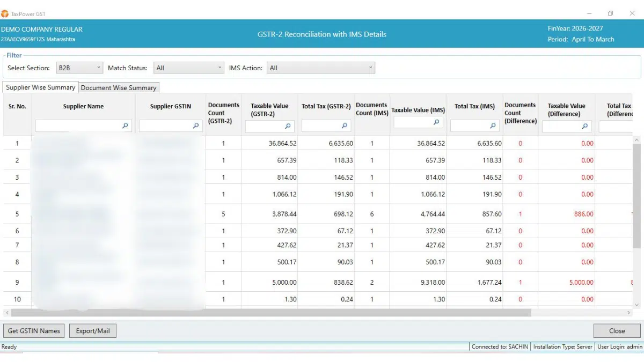Click search icon under Total Tax (IMS)
Viewport: 644px width, 362px height.
point(493,125)
